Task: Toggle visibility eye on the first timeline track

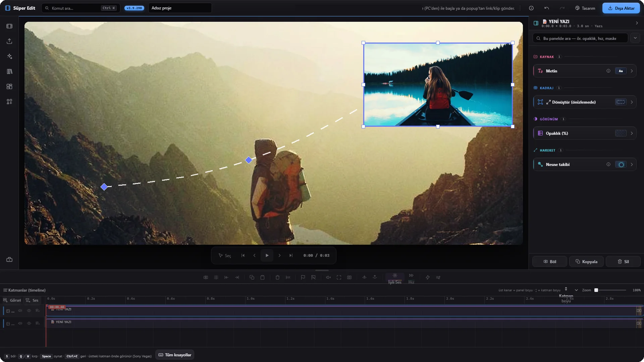Action: tap(29, 311)
